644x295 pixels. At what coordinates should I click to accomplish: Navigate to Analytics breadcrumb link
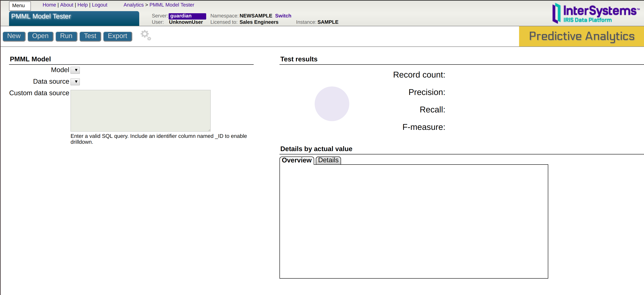pyautogui.click(x=134, y=5)
